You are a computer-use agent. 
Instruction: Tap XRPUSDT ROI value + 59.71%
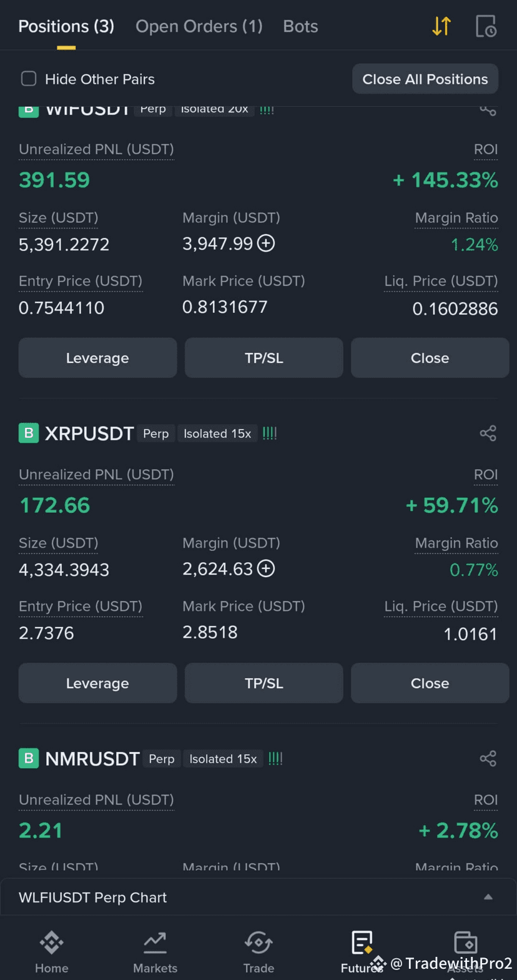point(452,505)
